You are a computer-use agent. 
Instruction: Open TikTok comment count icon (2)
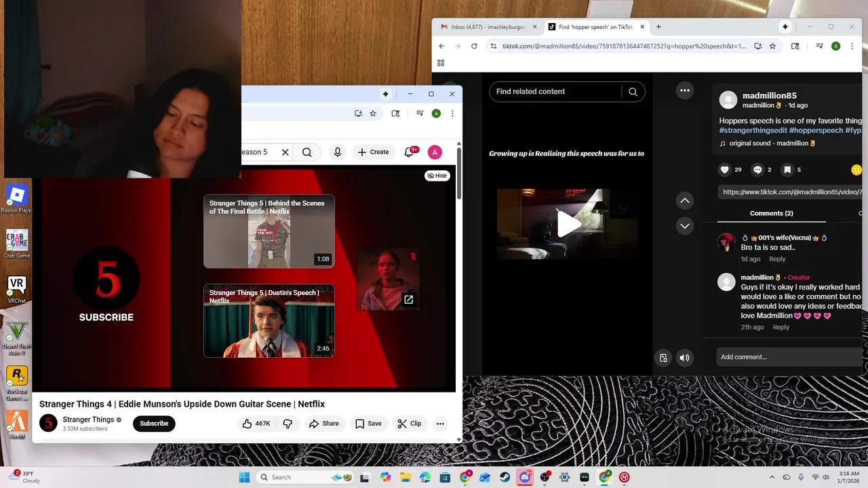click(757, 170)
